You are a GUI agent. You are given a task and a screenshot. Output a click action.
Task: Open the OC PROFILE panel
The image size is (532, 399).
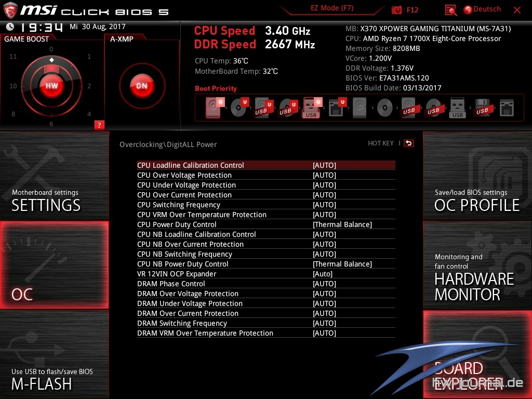click(477, 176)
